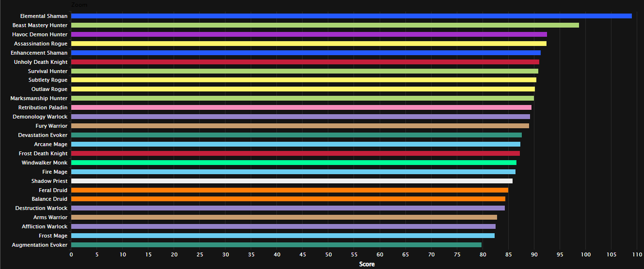Click the Augmentation Evoker label

(x=40, y=245)
